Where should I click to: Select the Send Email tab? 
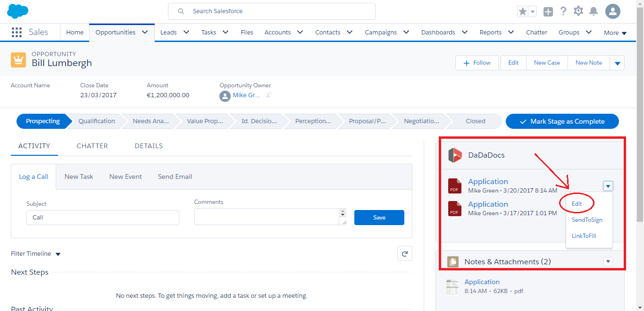[175, 177]
